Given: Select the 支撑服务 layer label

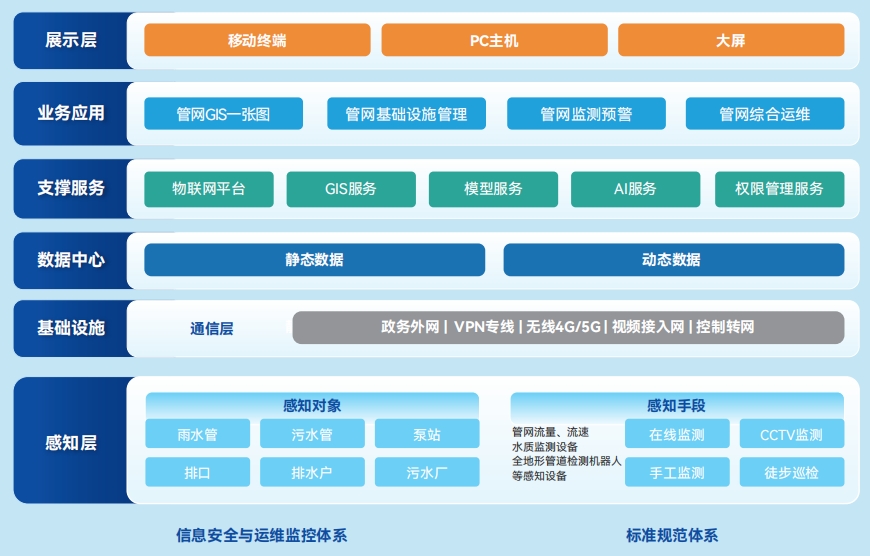Looking at the screenshot, I should (x=71, y=188).
